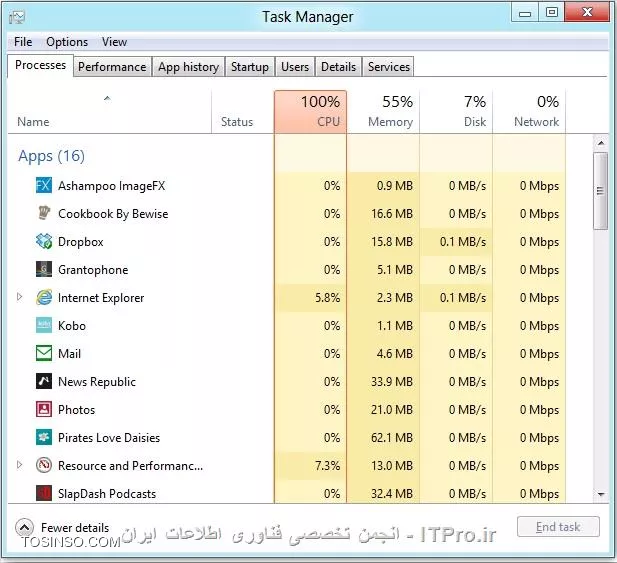Click the 7.3% CPU value

click(327, 466)
